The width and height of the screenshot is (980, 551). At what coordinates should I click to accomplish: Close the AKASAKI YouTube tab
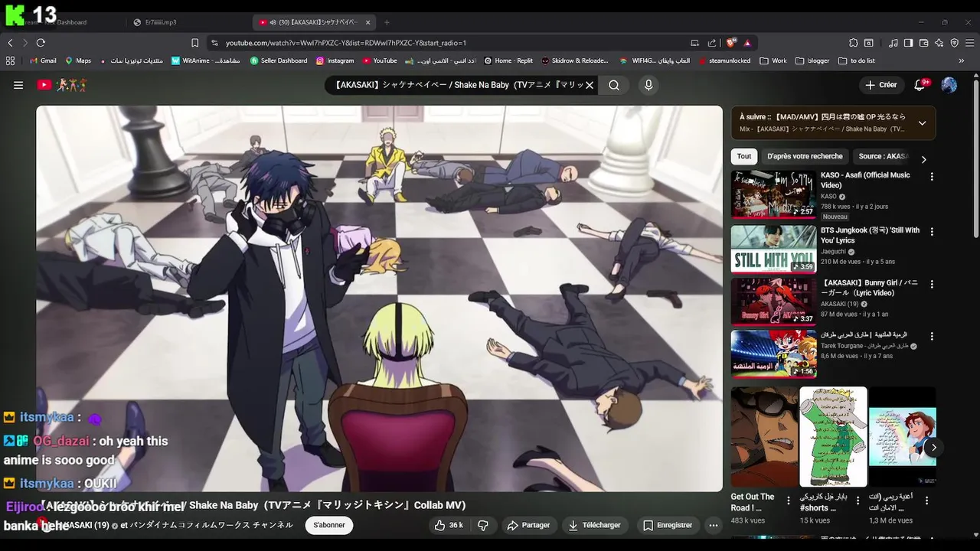(x=367, y=22)
